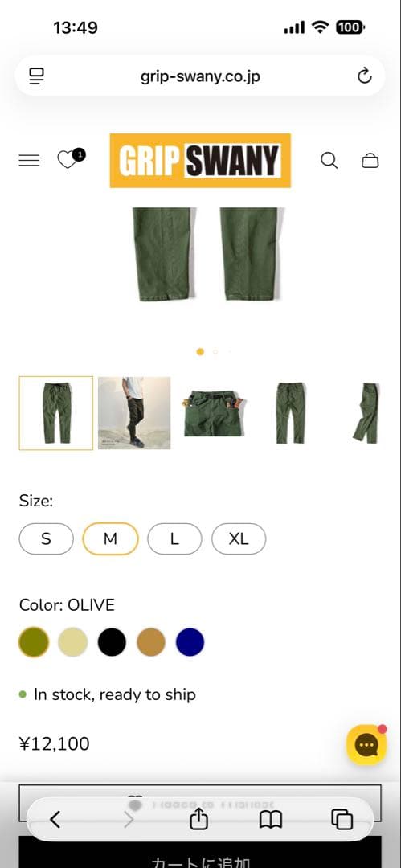Tap the search magnifier icon
401x868 pixels.
pos(329,161)
